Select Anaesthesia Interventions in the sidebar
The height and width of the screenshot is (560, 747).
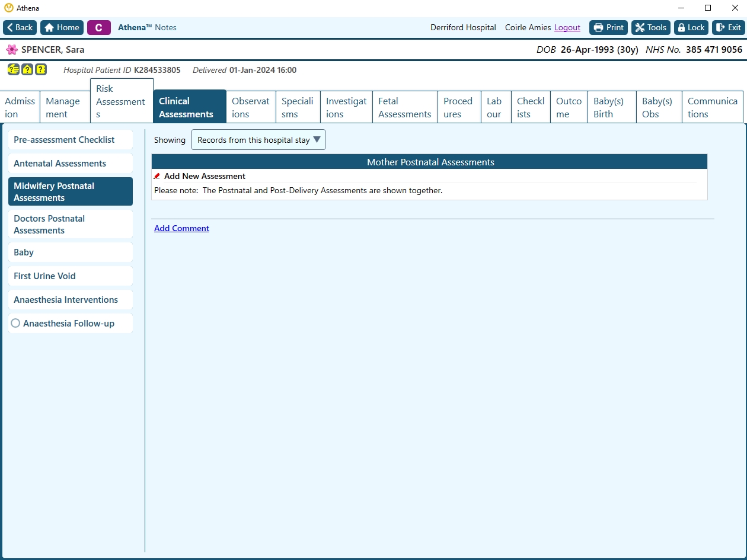[71, 300]
